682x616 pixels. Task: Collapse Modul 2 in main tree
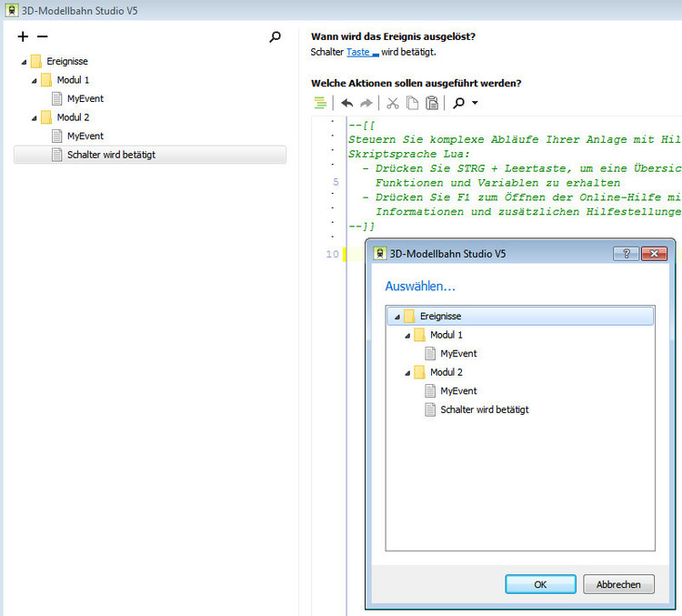tap(34, 118)
